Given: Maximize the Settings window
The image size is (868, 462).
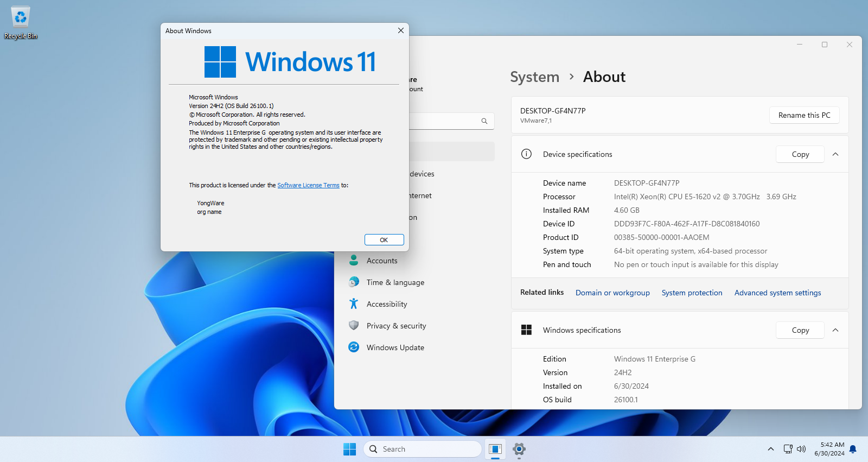Looking at the screenshot, I should (x=825, y=45).
